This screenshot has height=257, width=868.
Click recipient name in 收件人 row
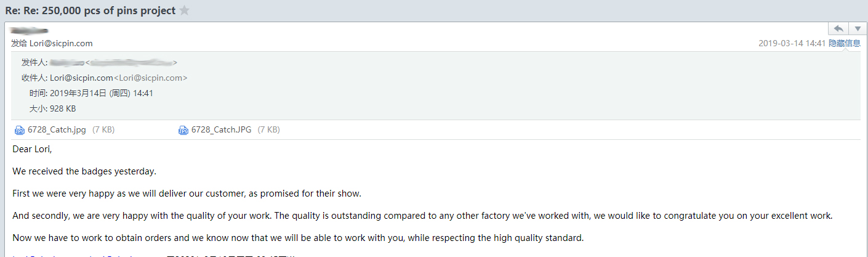point(81,78)
